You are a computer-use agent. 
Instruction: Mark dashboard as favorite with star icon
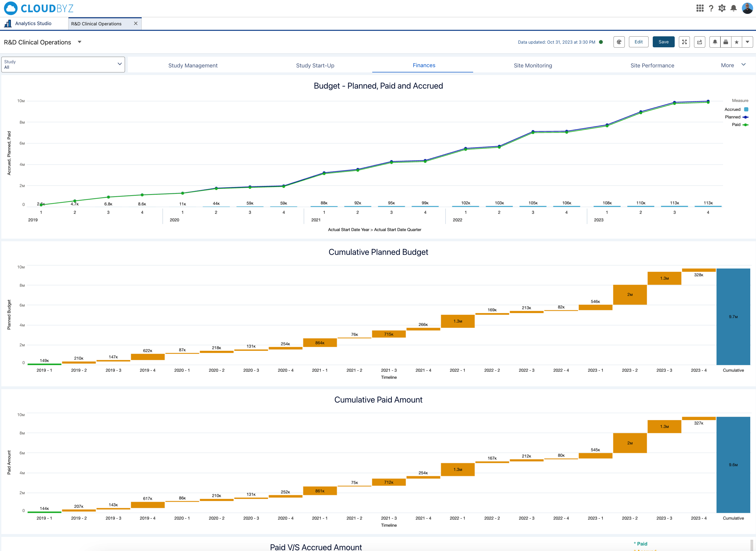tap(736, 42)
